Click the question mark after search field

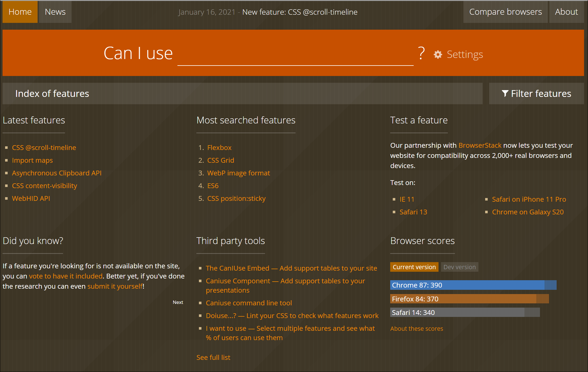421,53
